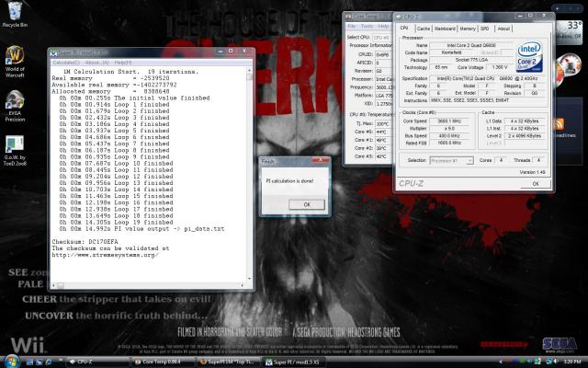Click the Tj. Max 100°C value in Core Temp
This screenshot has height=368, width=588.
tap(383, 123)
